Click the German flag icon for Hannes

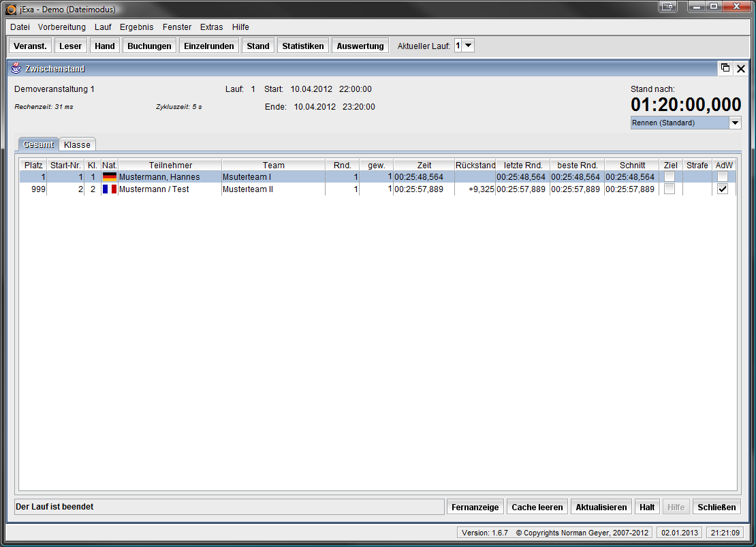pyautogui.click(x=110, y=177)
